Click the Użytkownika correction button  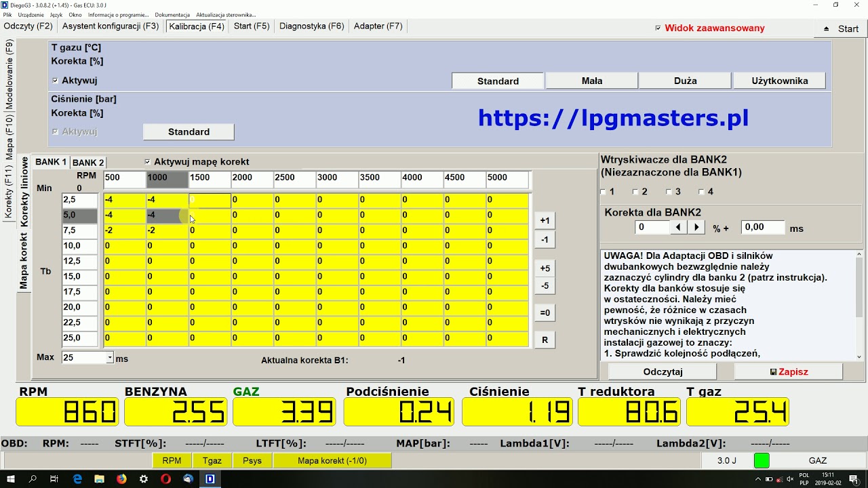click(x=780, y=81)
